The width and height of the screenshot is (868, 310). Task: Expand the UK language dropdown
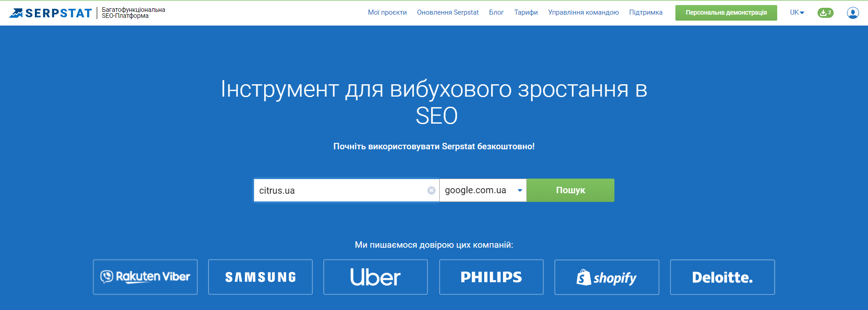point(797,13)
